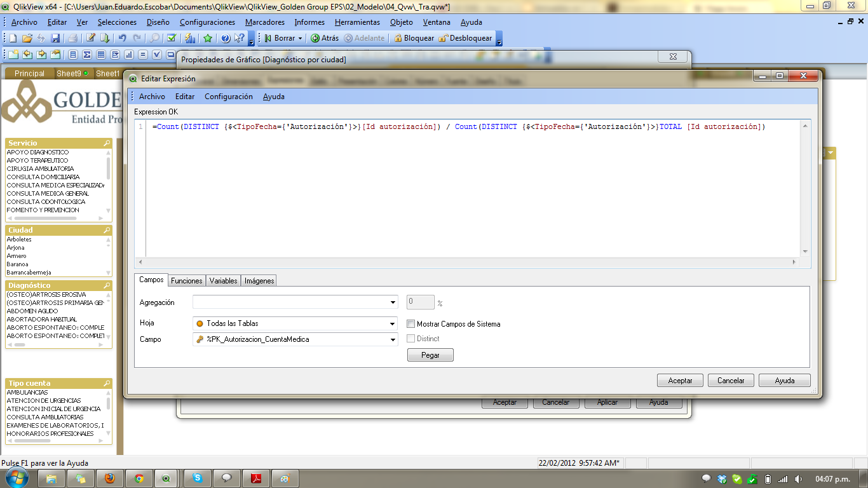
Task: Save the document with floppy icon
Action: point(55,38)
